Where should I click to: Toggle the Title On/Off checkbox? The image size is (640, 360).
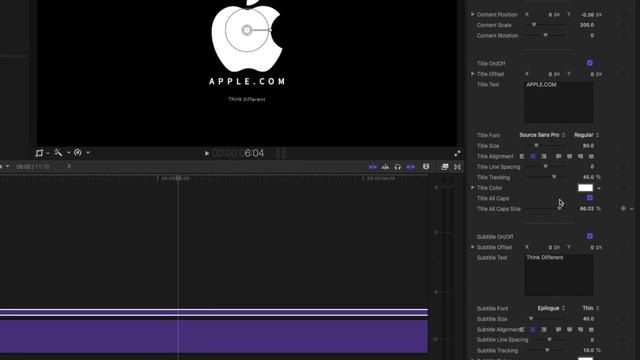[x=590, y=63]
